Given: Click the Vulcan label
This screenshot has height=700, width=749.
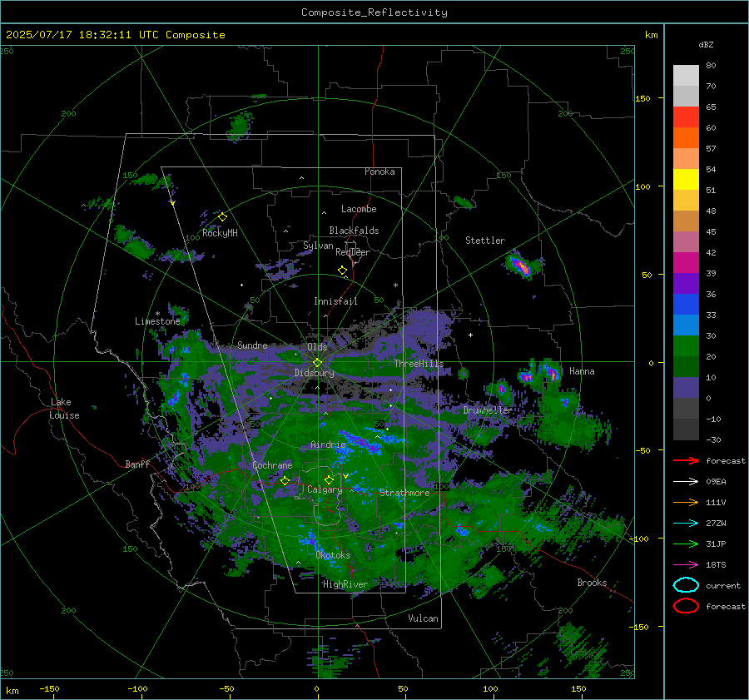Looking at the screenshot, I should 423,618.
